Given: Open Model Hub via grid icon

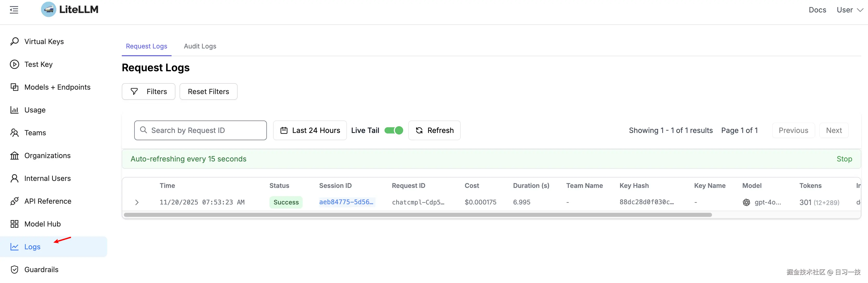Looking at the screenshot, I should coord(15,224).
